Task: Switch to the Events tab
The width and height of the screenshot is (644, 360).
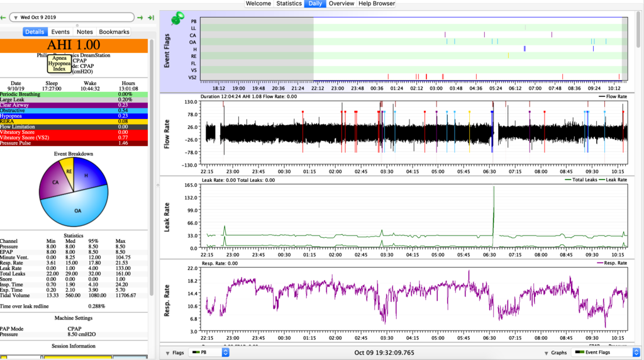Action: 60,31
